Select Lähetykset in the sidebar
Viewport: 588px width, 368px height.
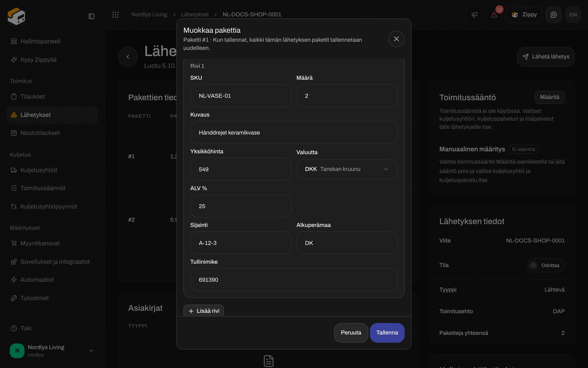point(52,115)
